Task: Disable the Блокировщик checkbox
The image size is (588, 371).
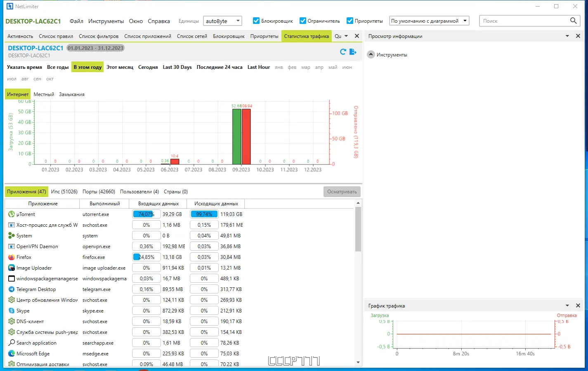Action: (x=256, y=21)
